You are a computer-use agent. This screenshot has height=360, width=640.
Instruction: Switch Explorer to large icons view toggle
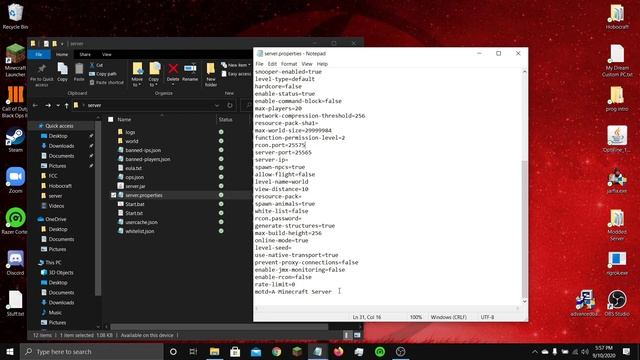[357, 335]
